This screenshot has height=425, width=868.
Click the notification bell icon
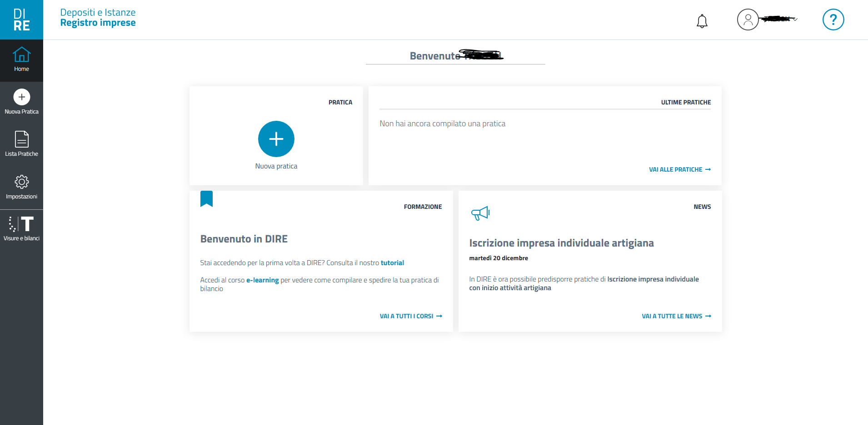point(702,21)
